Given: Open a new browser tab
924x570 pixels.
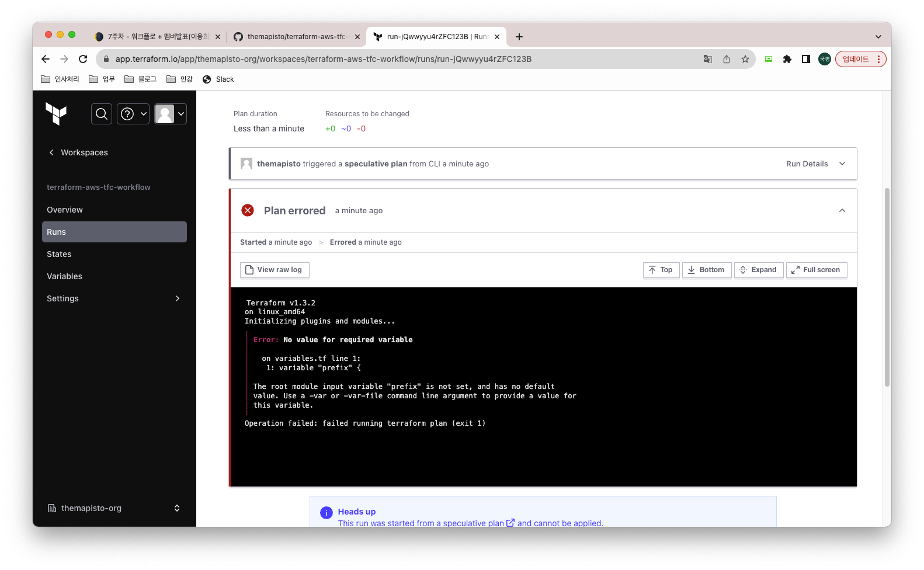Looking at the screenshot, I should [519, 37].
